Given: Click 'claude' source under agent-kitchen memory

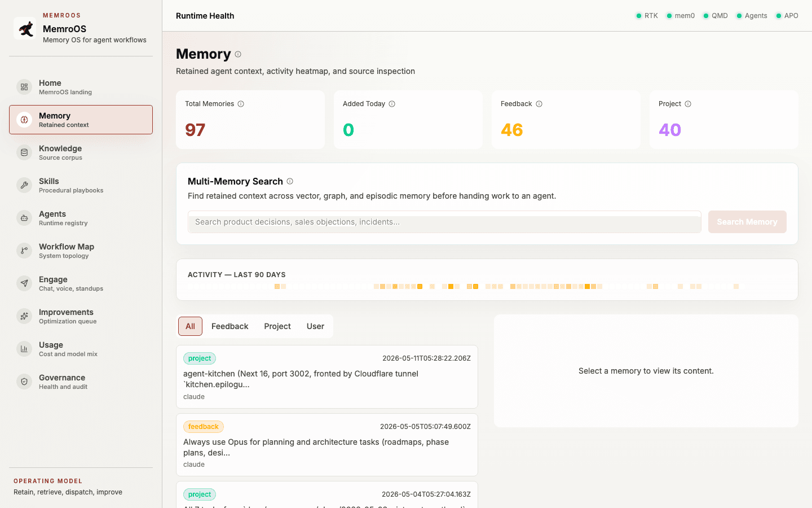Looking at the screenshot, I should click(x=194, y=397).
